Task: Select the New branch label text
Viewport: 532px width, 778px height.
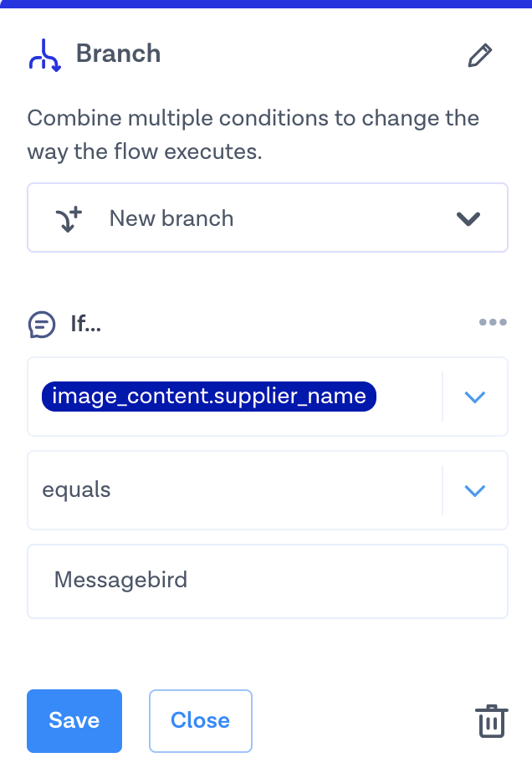Action: (171, 219)
